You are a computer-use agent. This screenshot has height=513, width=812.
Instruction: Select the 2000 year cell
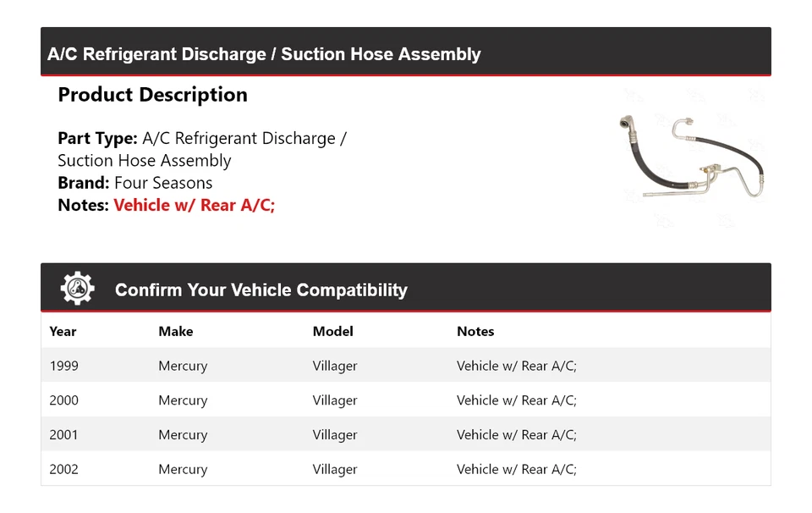63,400
